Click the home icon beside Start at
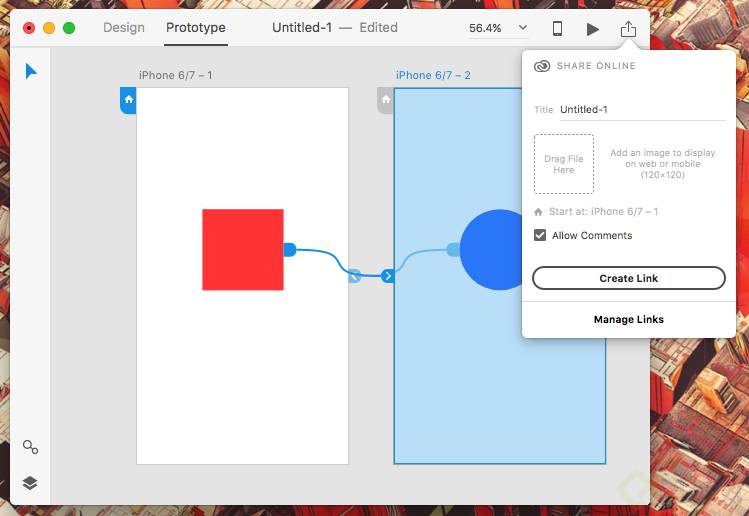The image size is (749, 516). pos(538,212)
